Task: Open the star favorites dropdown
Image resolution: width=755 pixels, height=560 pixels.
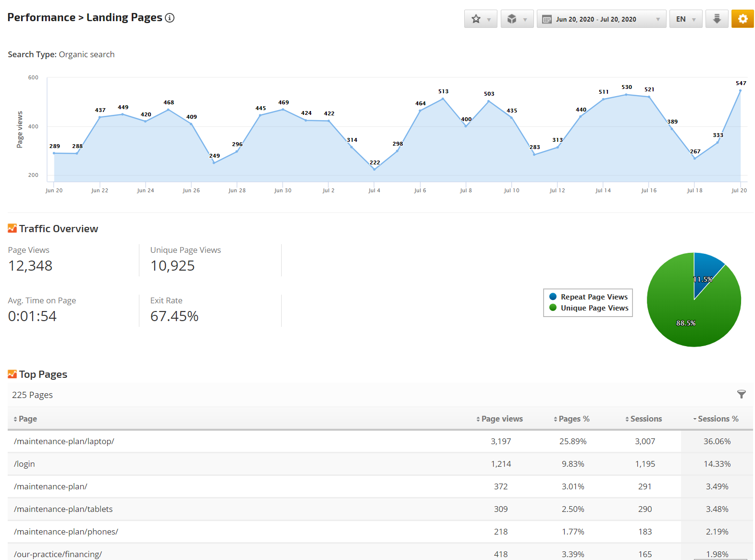Action: (481, 19)
